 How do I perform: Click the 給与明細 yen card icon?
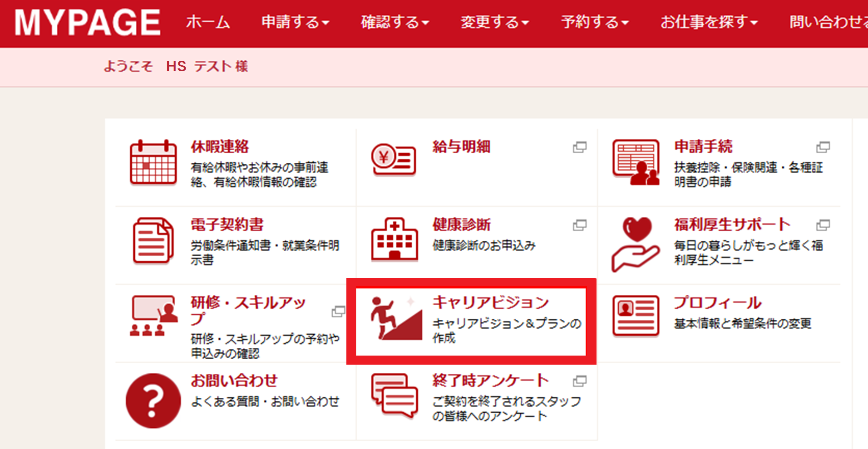394,159
